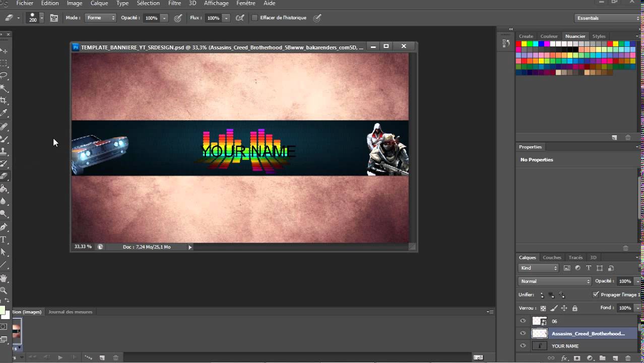This screenshot has height=363, width=644.
Task: Select the Zoom tool
Action: point(4,290)
